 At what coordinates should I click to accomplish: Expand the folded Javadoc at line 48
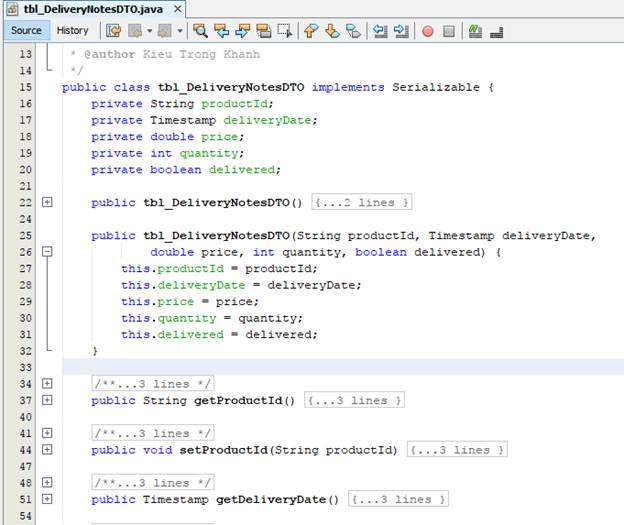pos(47,482)
